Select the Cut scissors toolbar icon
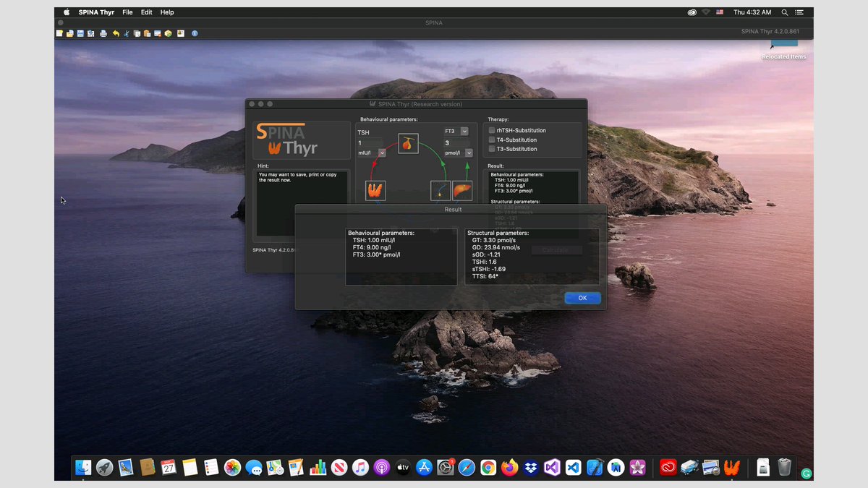 tap(127, 33)
